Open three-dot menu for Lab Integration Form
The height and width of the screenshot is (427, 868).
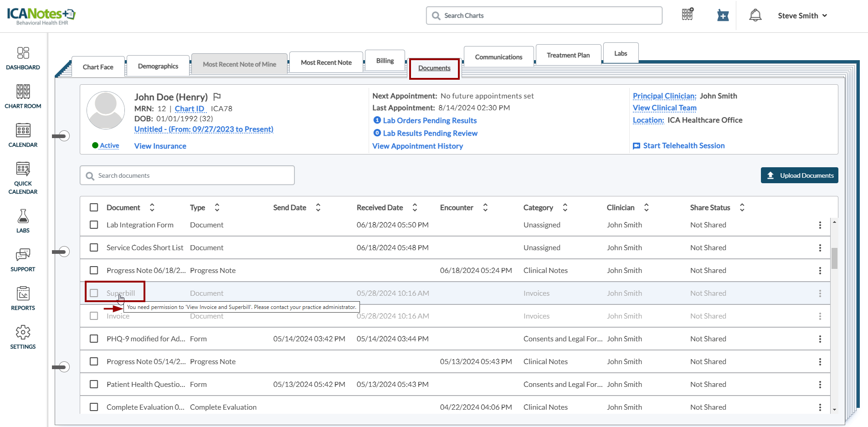point(820,225)
